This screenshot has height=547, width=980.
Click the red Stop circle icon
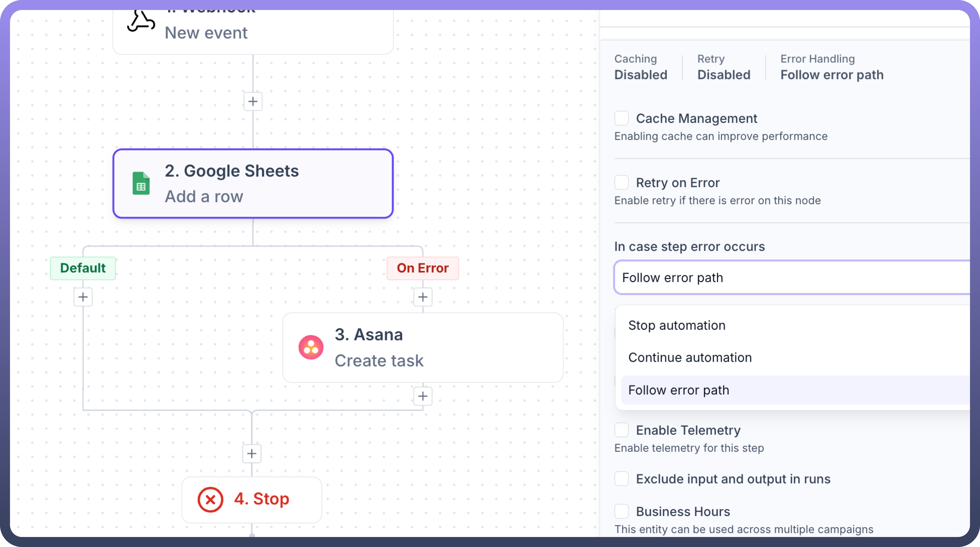tap(210, 499)
